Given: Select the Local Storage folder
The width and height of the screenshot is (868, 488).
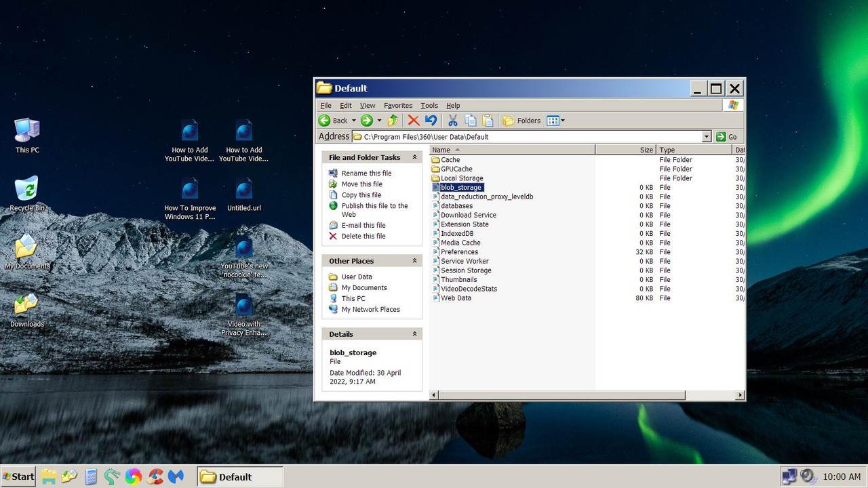Looking at the screenshot, I should click(x=462, y=178).
